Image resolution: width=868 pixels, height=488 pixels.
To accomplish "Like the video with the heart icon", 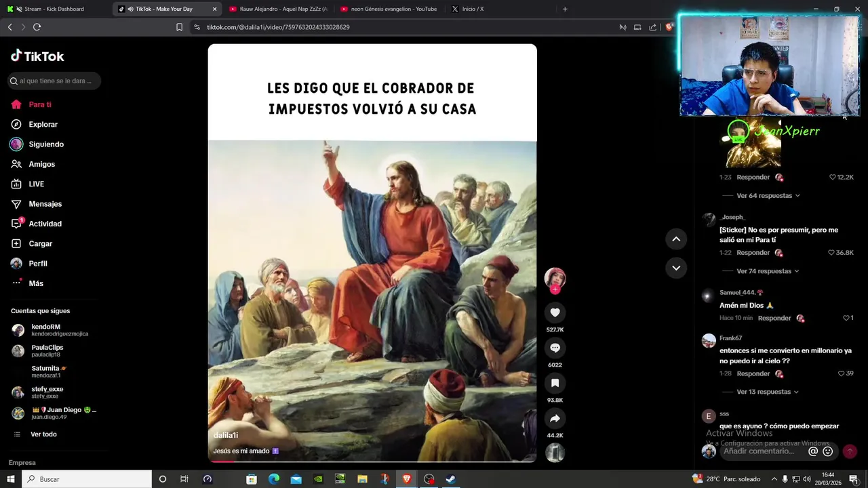I will (x=555, y=312).
